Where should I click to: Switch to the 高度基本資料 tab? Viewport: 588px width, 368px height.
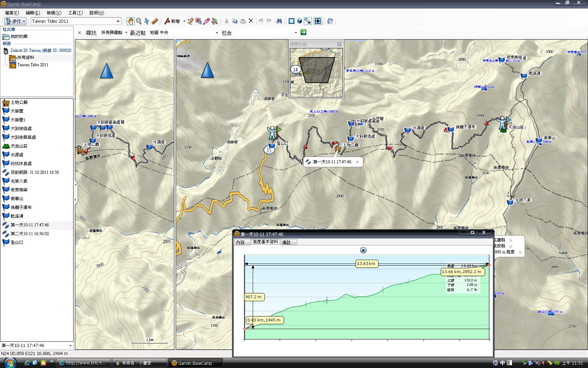click(x=265, y=242)
